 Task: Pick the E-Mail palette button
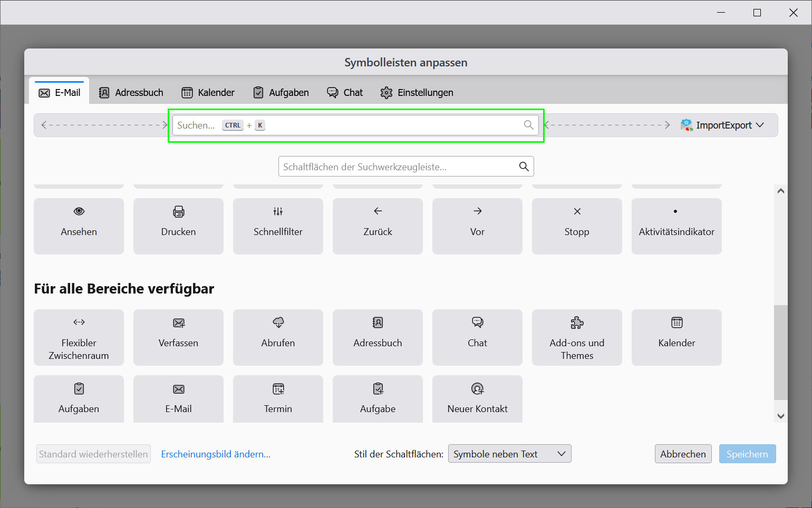[x=178, y=399]
